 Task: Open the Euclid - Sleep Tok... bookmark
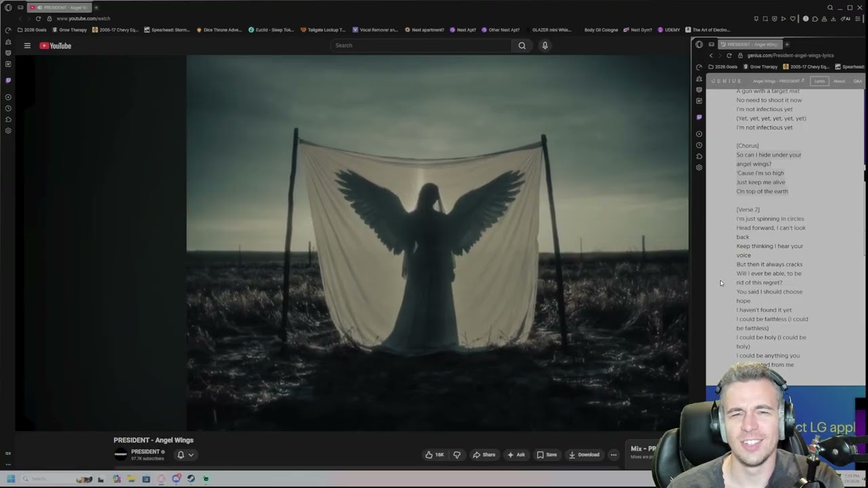(271, 30)
